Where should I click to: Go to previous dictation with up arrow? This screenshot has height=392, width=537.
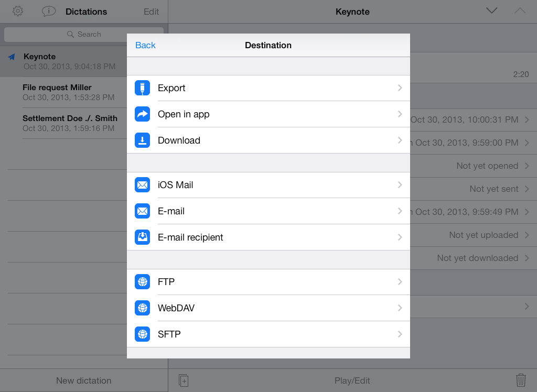tap(520, 10)
